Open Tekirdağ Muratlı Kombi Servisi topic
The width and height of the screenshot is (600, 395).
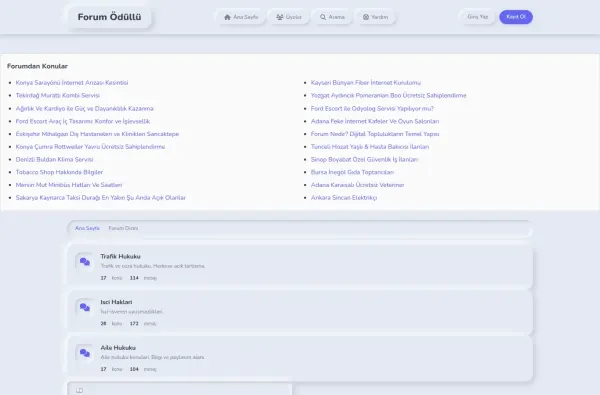click(58, 95)
